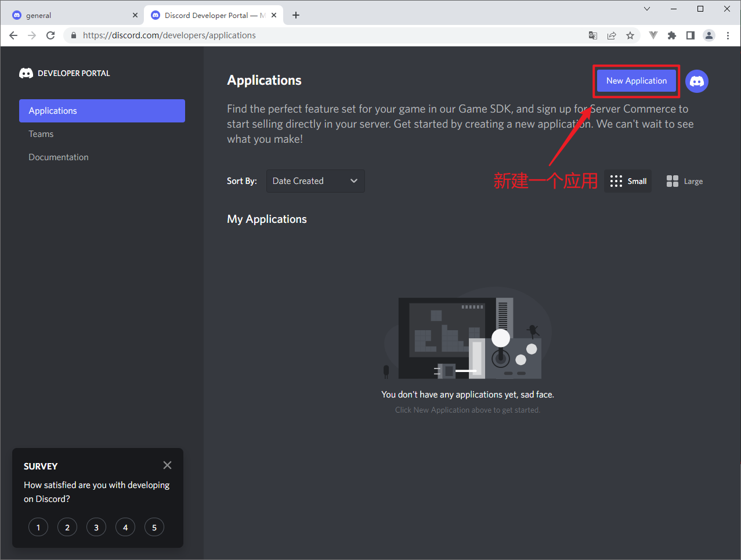
Task: Open the Chrome three-dot menu
Action: 728,35
